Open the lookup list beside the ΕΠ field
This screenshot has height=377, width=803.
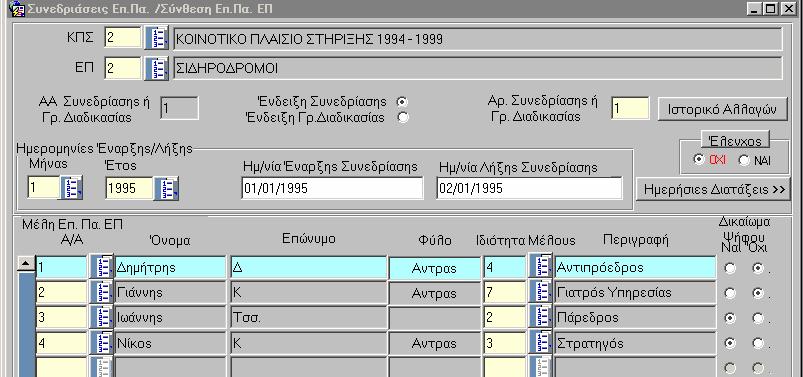coord(156,69)
